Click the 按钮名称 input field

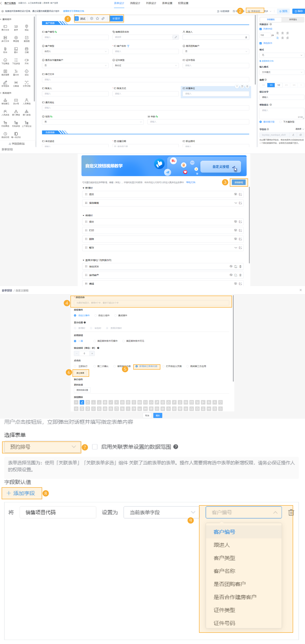(x=151, y=302)
